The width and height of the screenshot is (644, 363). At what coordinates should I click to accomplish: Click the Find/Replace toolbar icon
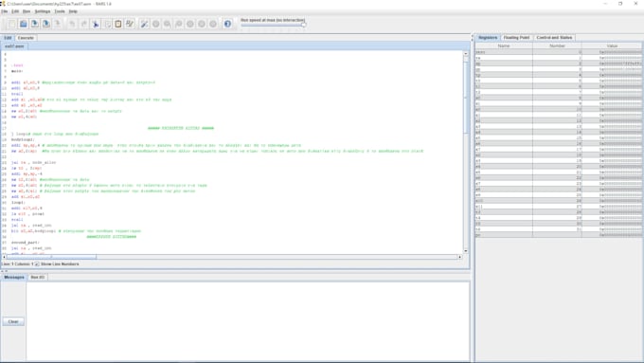[130, 24]
